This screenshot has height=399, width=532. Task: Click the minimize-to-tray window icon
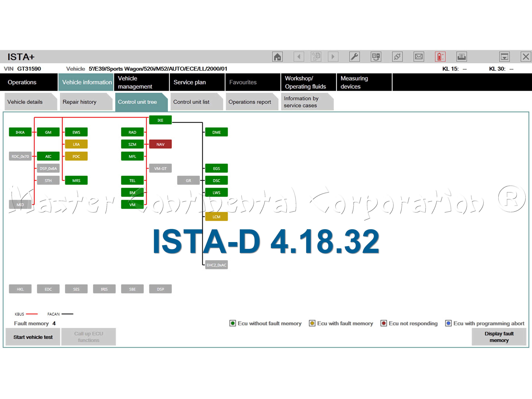pyautogui.click(x=504, y=57)
